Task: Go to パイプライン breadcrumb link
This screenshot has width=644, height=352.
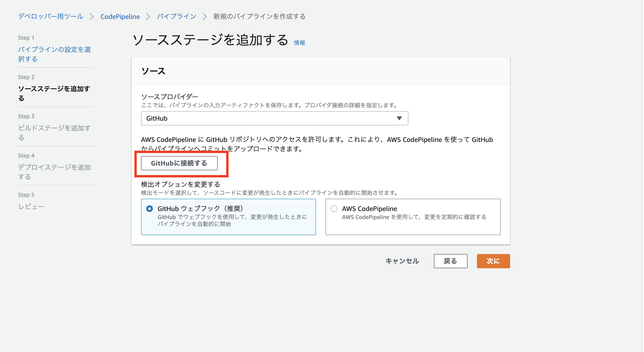Action: point(176,17)
